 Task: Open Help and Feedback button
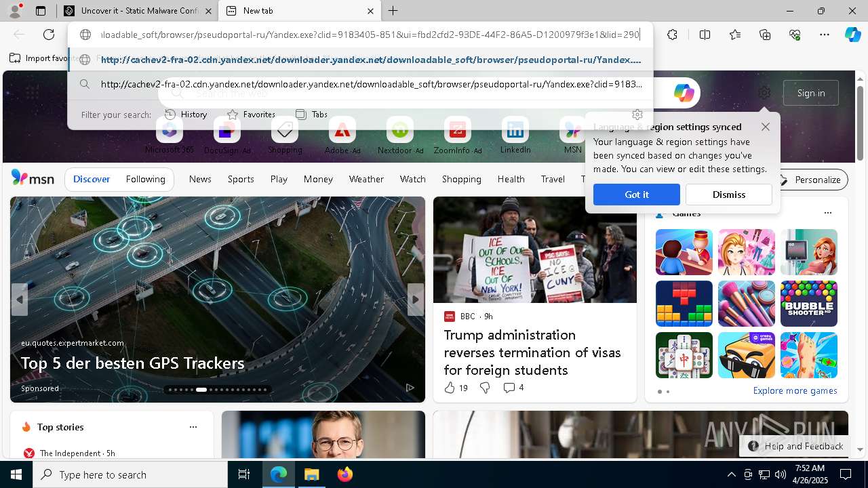(795, 446)
